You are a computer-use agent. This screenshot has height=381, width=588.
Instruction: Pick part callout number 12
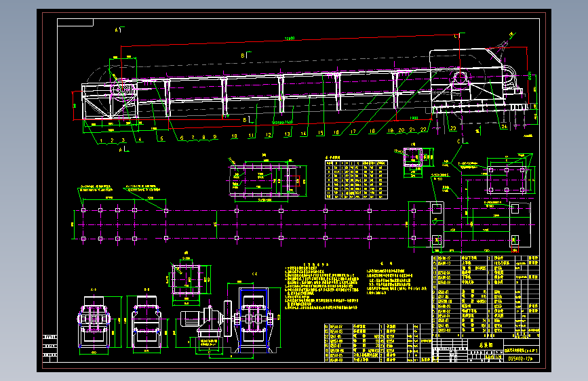tap(269, 135)
